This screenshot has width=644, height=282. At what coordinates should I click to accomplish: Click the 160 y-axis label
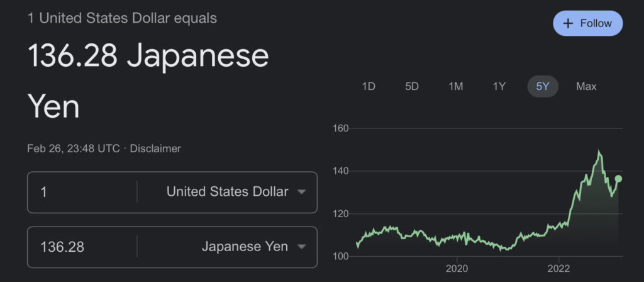point(341,128)
